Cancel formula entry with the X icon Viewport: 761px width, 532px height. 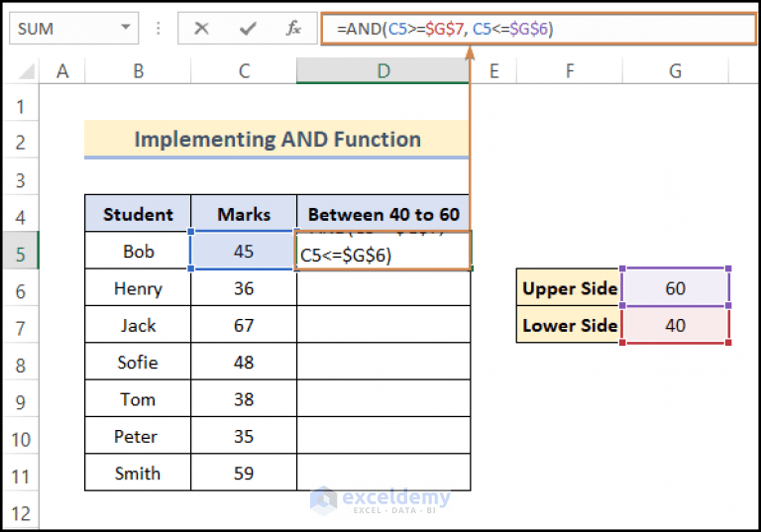tap(201, 29)
